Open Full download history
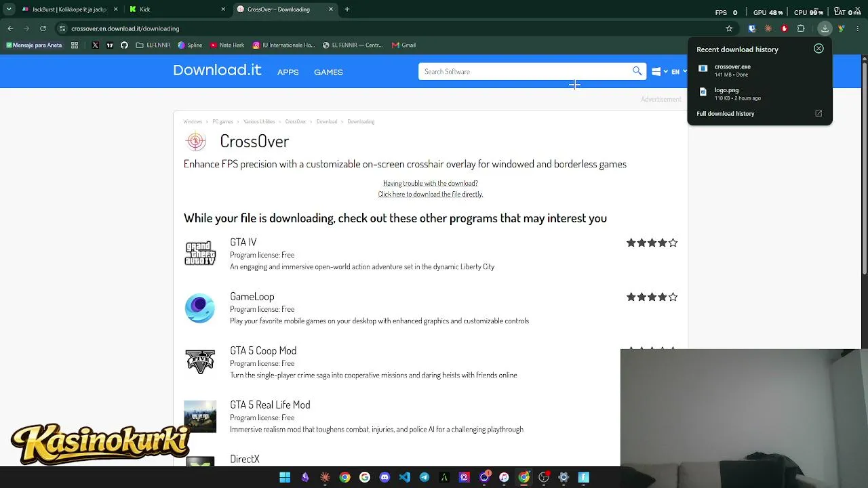This screenshot has height=488, width=868. [x=725, y=113]
